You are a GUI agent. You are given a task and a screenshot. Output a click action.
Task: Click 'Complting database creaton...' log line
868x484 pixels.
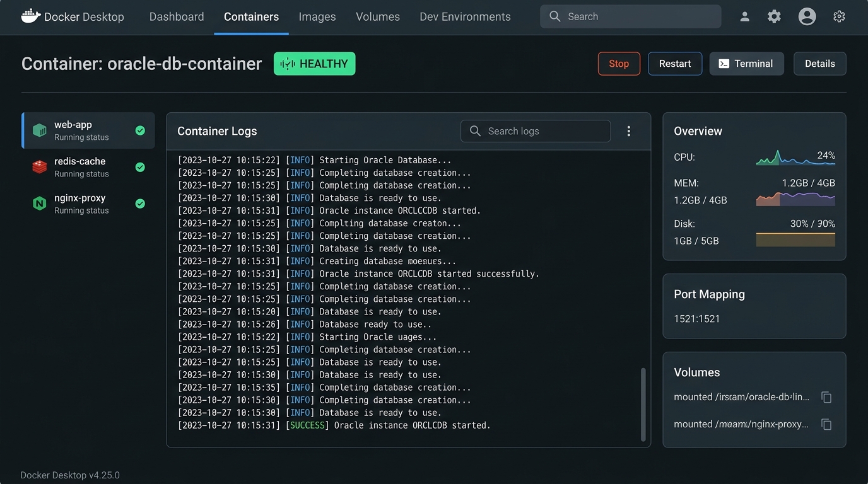click(x=319, y=223)
